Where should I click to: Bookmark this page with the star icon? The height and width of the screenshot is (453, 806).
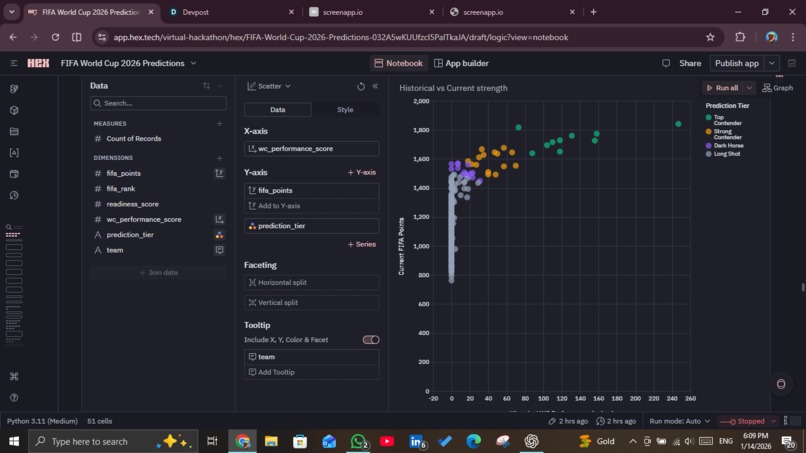tap(710, 37)
